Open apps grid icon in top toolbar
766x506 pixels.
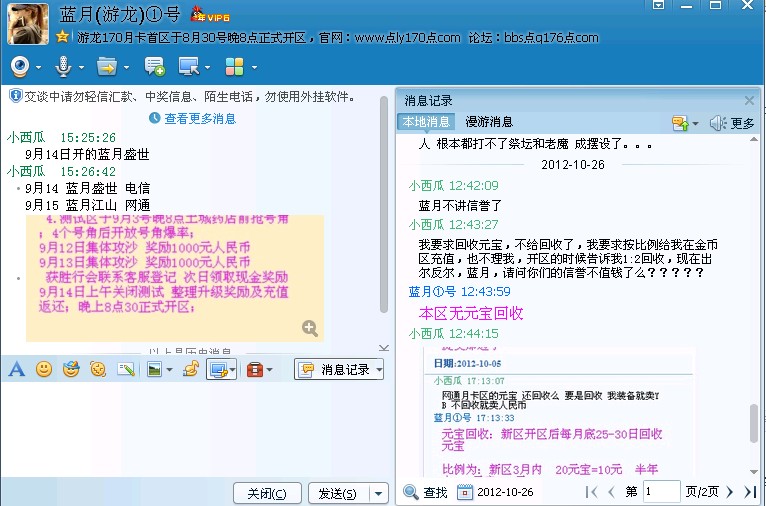tap(234, 67)
